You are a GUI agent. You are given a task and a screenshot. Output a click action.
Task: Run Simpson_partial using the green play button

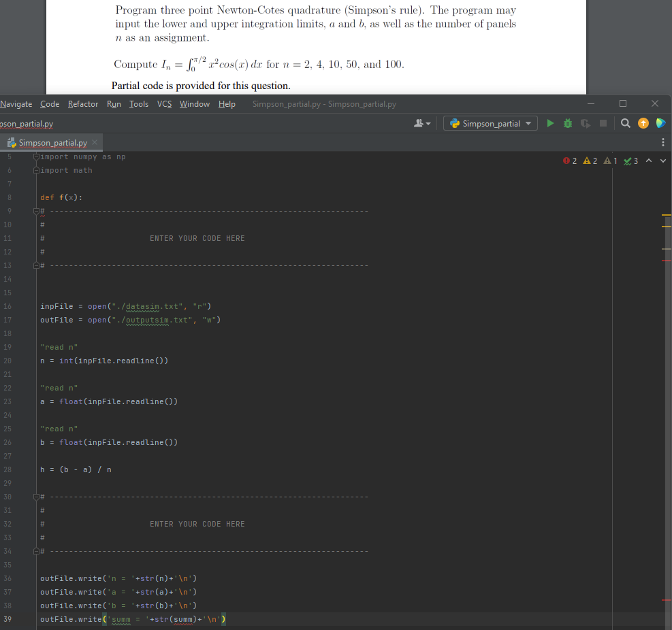[x=551, y=123]
